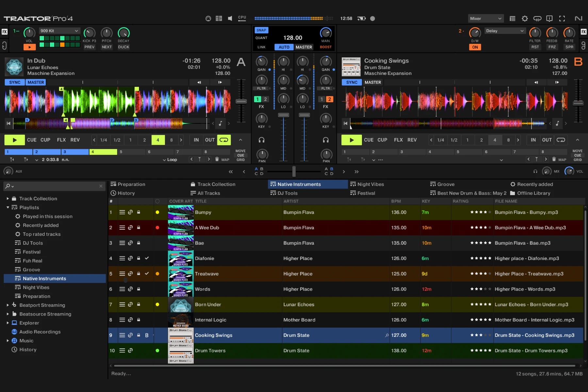The image size is (588, 392).
Task: Open Preferences with the gear icon
Action: [x=525, y=19]
